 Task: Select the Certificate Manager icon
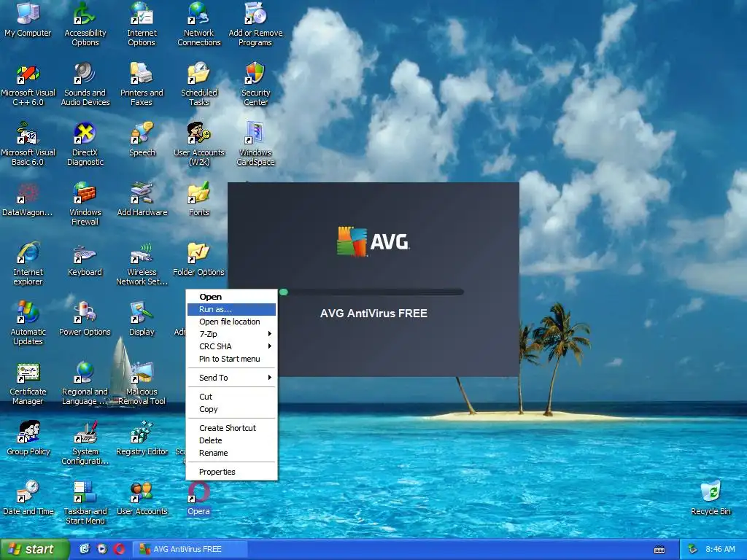pos(28,384)
